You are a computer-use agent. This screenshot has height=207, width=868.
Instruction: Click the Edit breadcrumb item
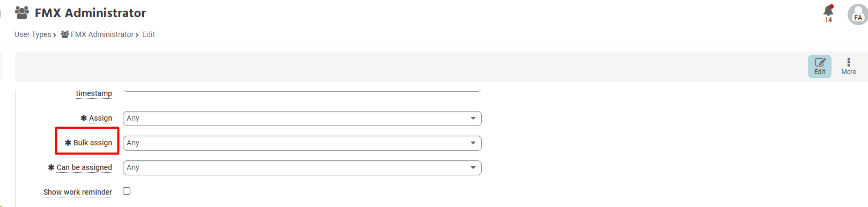(149, 34)
